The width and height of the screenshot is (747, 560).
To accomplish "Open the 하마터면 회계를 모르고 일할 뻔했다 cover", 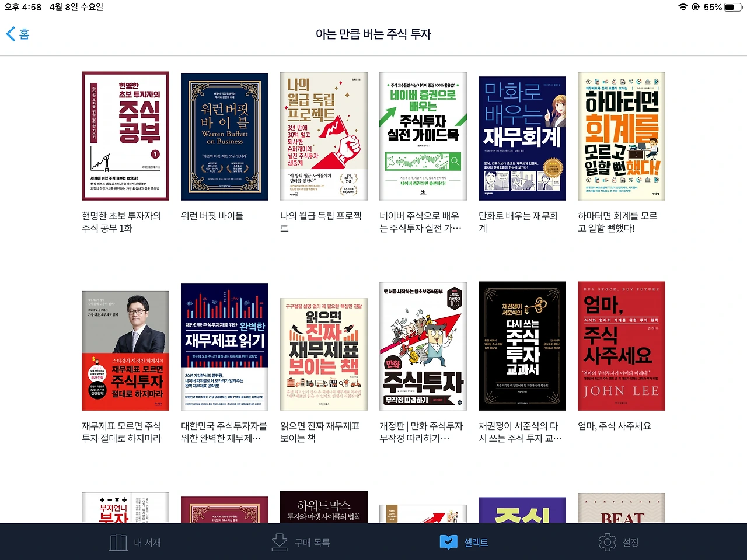I will tap(622, 136).
